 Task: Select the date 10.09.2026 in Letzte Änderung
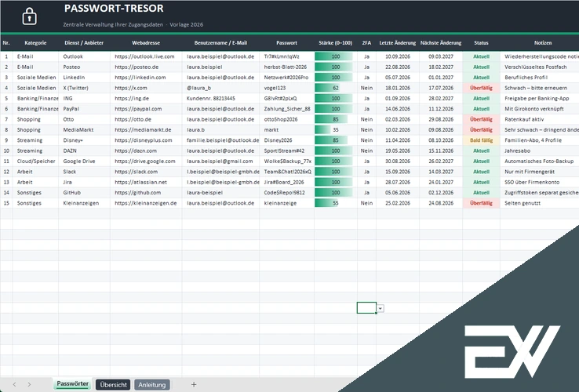[x=398, y=56]
